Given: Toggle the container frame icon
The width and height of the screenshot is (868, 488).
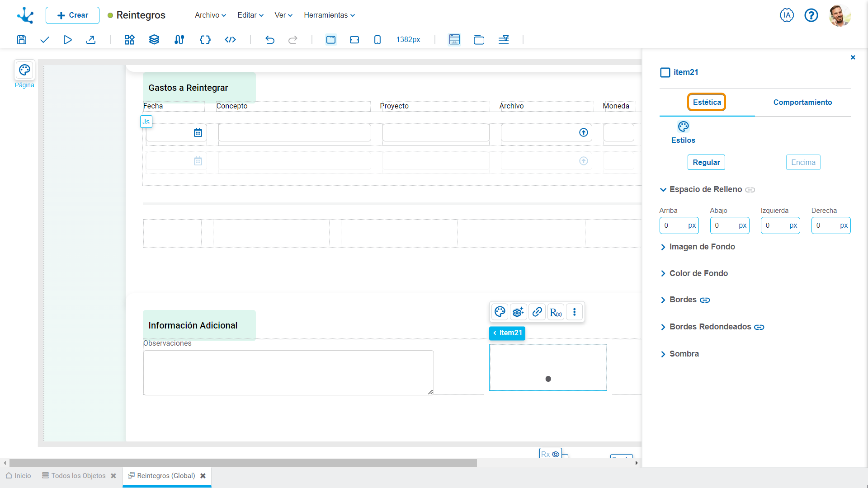Looking at the screenshot, I should [479, 40].
